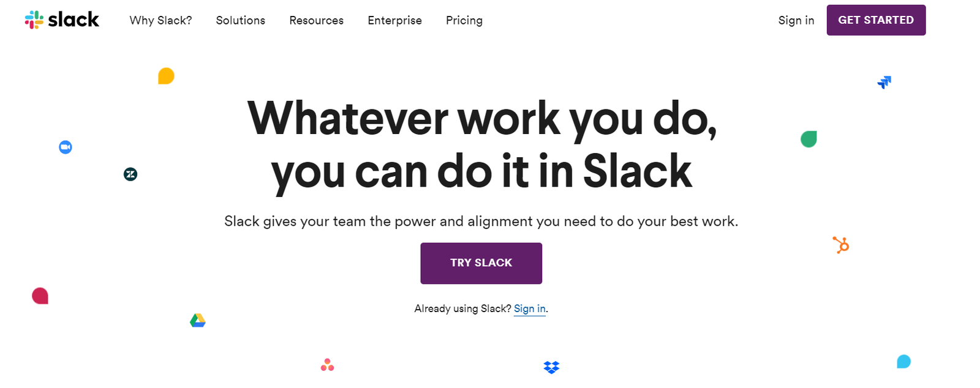The height and width of the screenshot is (388, 980).
Task: Open the Solutions menu
Action: [x=241, y=20]
